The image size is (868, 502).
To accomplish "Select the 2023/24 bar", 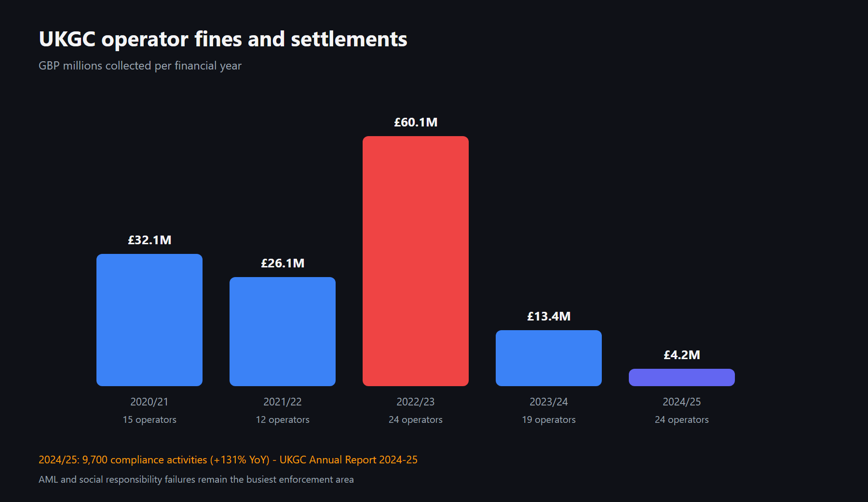I will 549,358.
